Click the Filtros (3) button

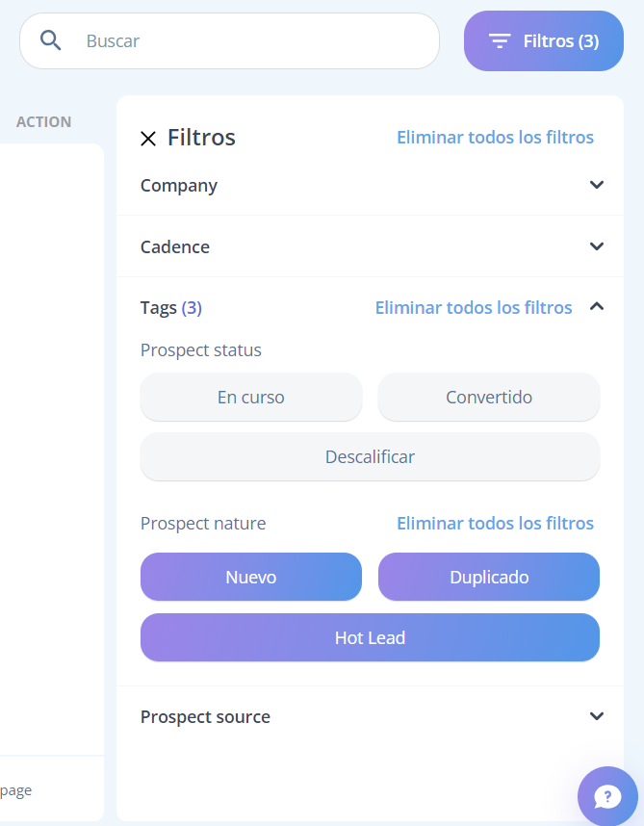click(544, 41)
